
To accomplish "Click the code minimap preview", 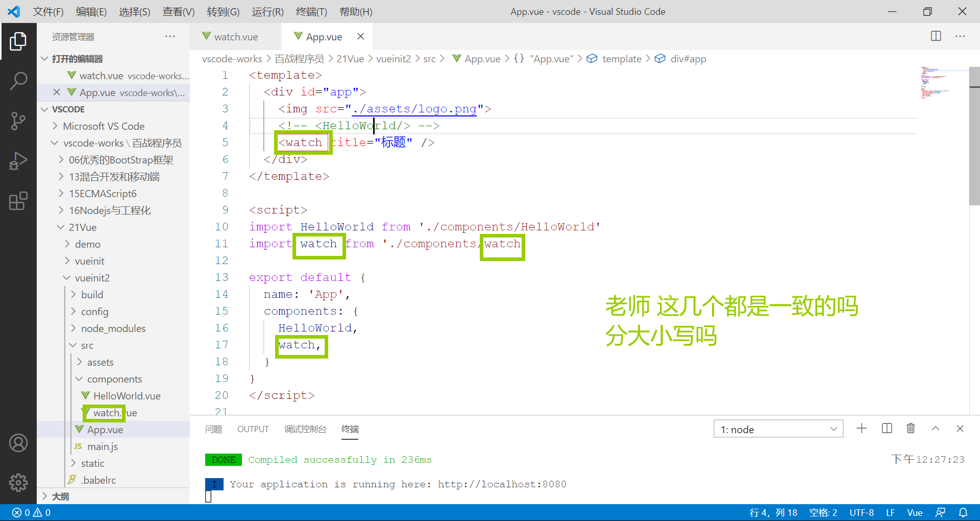I will [943, 82].
